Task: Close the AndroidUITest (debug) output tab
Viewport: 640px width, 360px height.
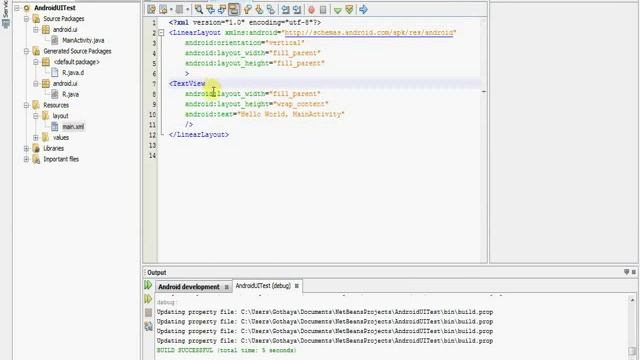Action: tap(297, 286)
